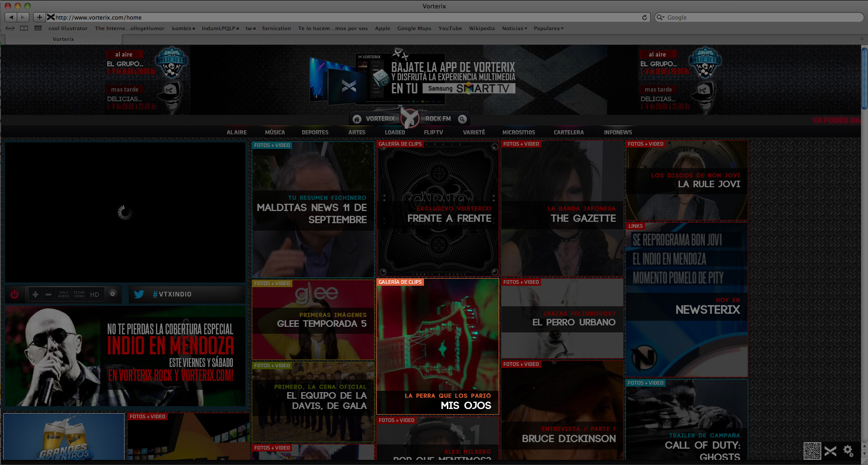
Task: Open player settings gear icon
Action: [x=112, y=294]
